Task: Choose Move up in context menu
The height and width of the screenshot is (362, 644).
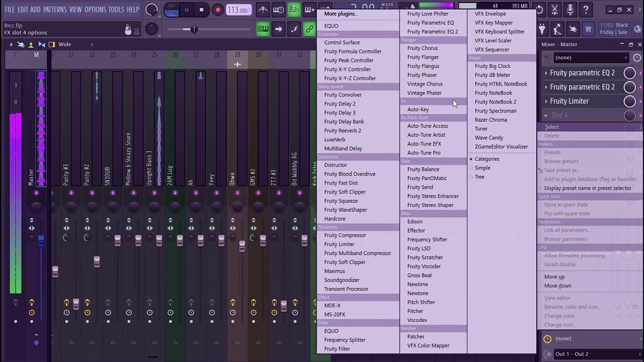Action: 554,277
